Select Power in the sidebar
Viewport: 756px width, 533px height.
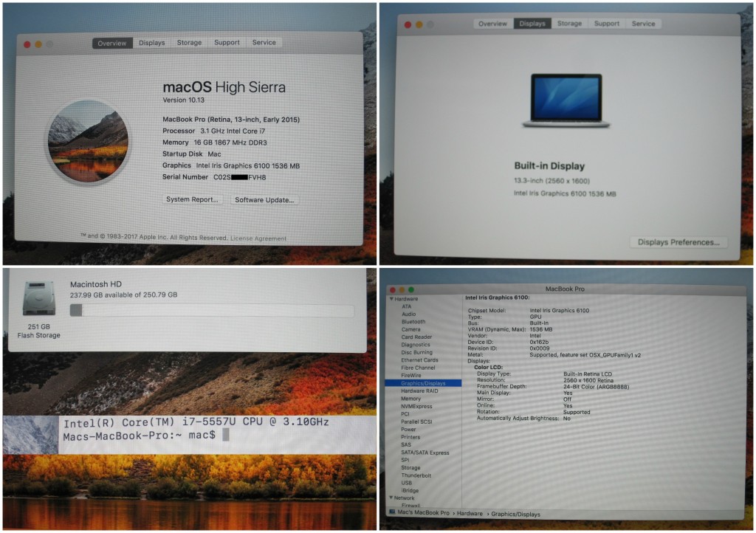tap(408, 430)
